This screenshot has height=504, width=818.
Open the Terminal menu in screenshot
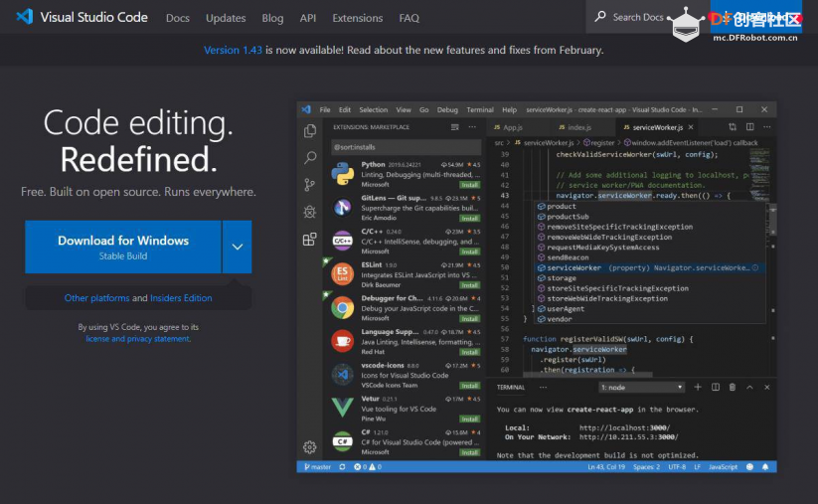click(480, 109)
